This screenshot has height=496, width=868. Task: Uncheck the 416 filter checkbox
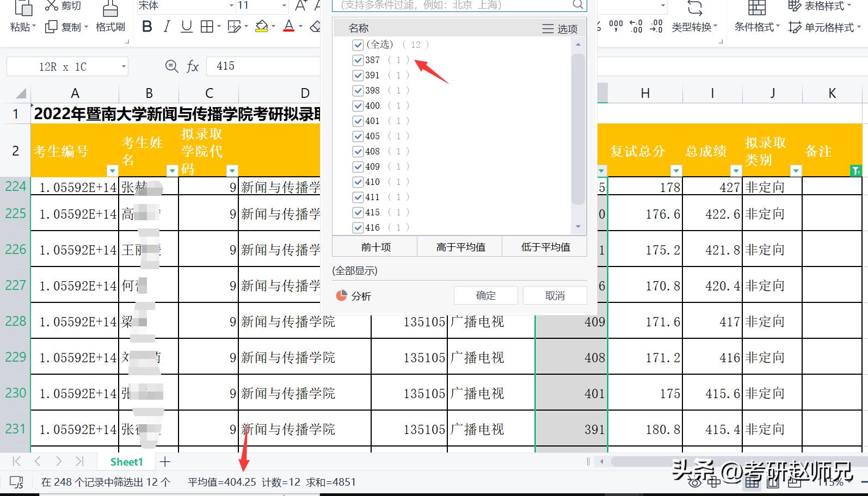tap(358, 227)
